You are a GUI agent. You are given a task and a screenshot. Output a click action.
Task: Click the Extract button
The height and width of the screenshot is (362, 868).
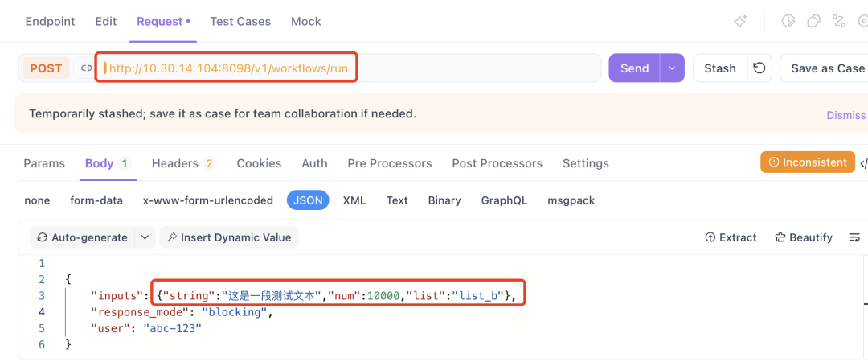(731, 237)
